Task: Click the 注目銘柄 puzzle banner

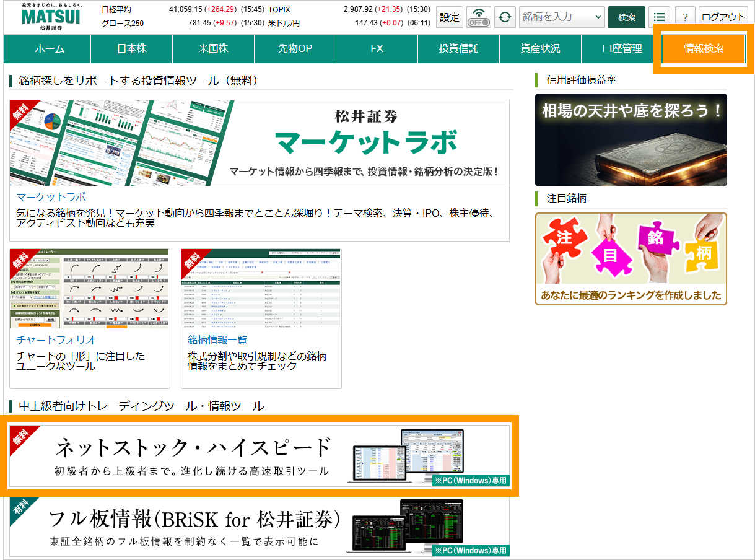Action: [631, 259]
